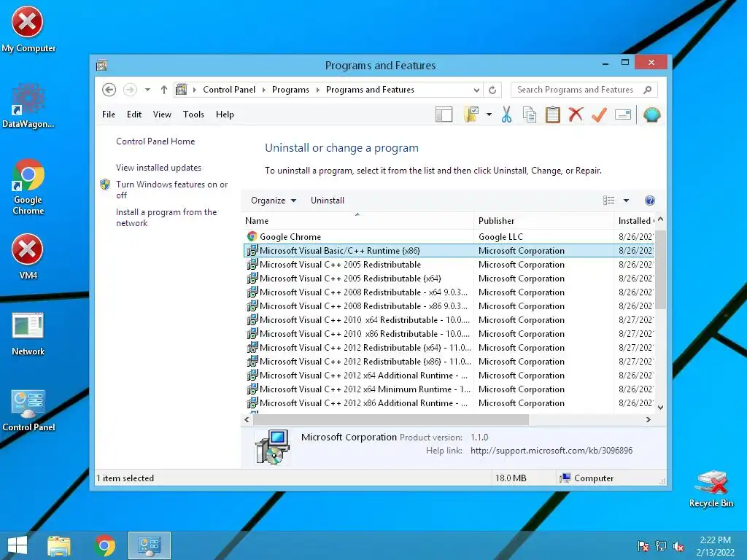Click the blue help question mark icon
This screenshot has height=560, width=747.
[x=649, y=201]
